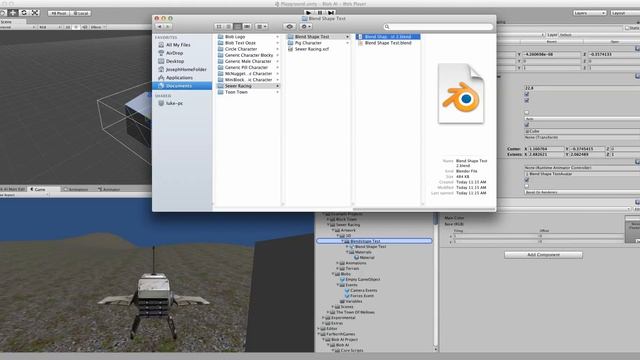
Task: Select Blend Shape Test folder in Finder
Action: (318, 37)
